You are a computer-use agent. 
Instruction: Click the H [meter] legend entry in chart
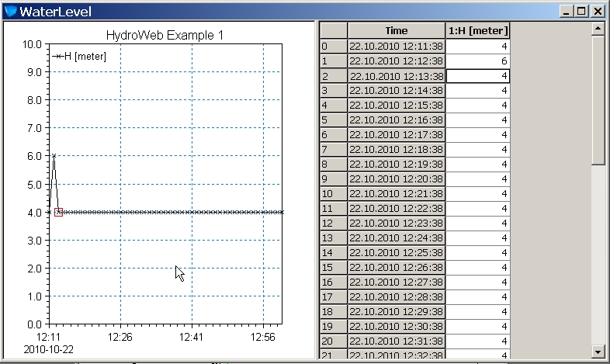click(80, 56)
